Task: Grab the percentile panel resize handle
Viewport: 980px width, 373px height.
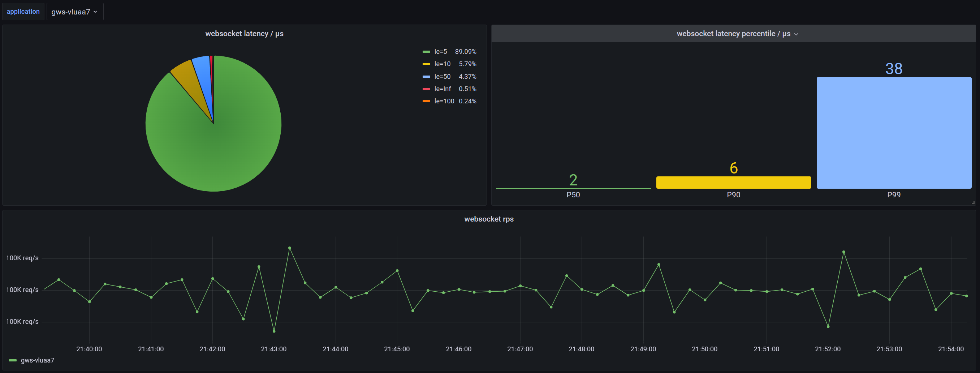Action: click(973, 203)
